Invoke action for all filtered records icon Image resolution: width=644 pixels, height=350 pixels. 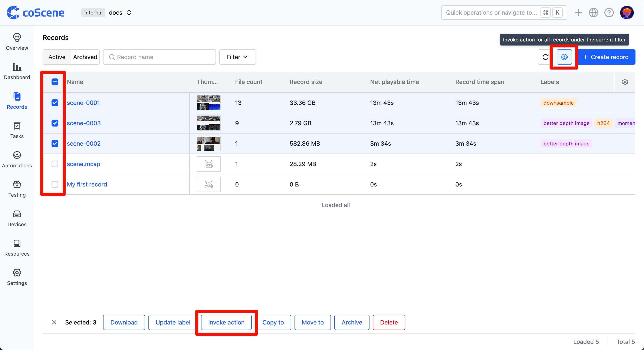[x=564, y=57]
